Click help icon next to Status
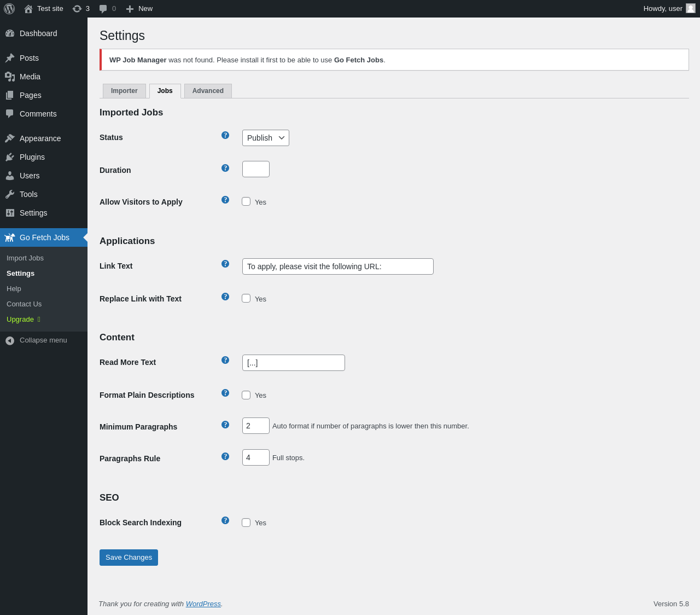Screen dimensions: 700x615 (225, 135)
